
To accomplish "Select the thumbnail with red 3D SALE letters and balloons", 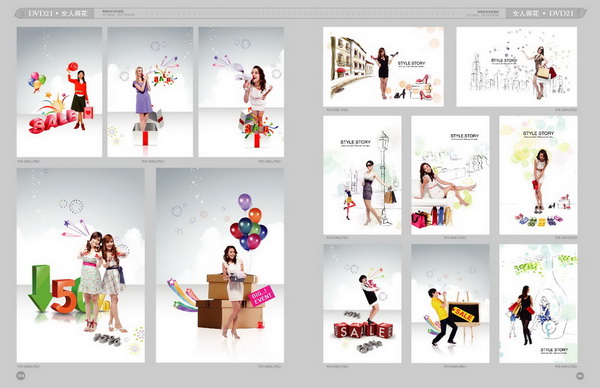I will (59, 92).
